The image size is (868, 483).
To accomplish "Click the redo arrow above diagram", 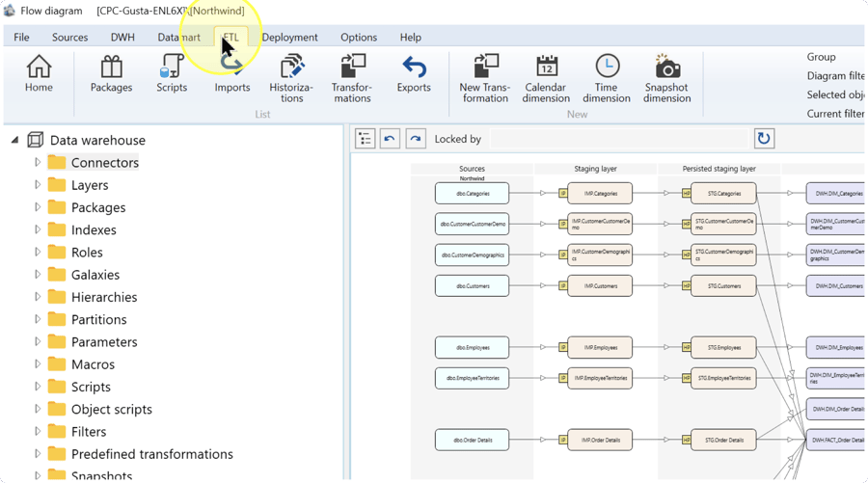I will [x=415, y=138].
